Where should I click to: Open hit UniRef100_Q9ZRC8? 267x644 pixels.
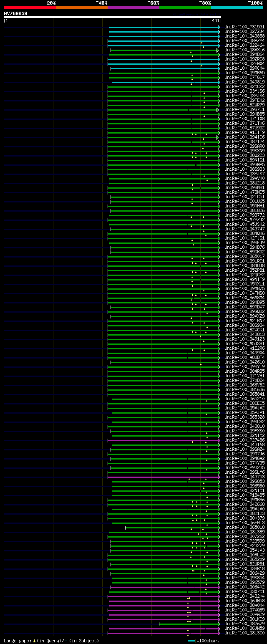click(x=244, y=59)
